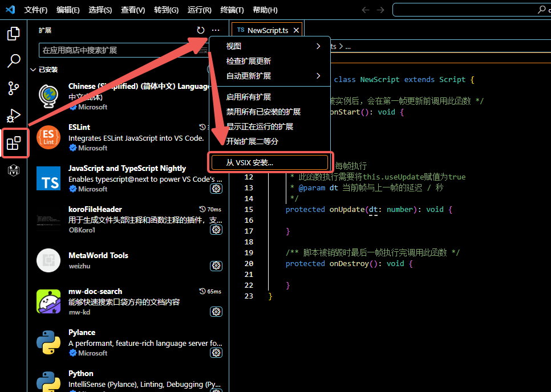The width and height of the screenshot is (551, 392).
Task: Open the 帮助(H) menu
Action: point(265,10)
